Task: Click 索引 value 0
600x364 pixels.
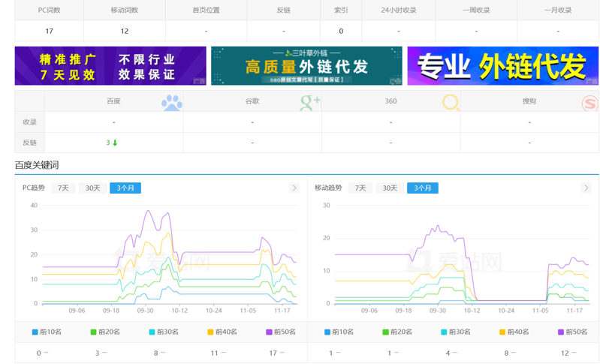Action: [x=341, y=31]
